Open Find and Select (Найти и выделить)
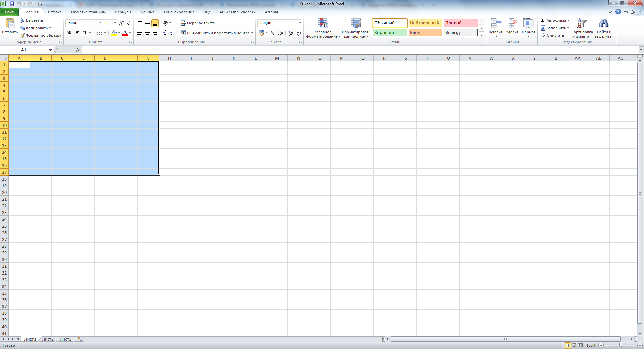This screenshot has height=349, width=644. tap(604, 23)
